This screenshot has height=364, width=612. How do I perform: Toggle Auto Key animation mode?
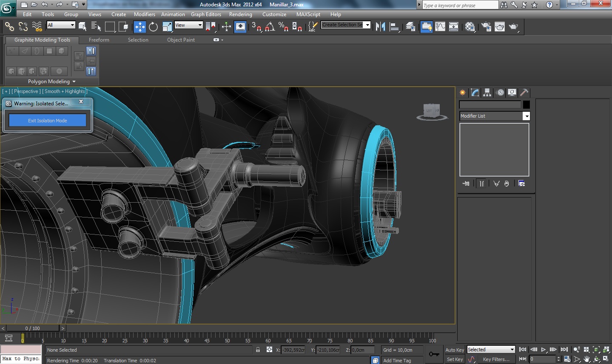click(x=454, y=350)
